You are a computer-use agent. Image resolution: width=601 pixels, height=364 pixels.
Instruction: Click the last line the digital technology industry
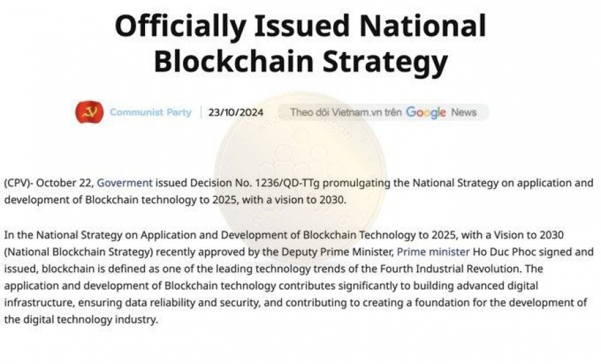coord(81,319)
